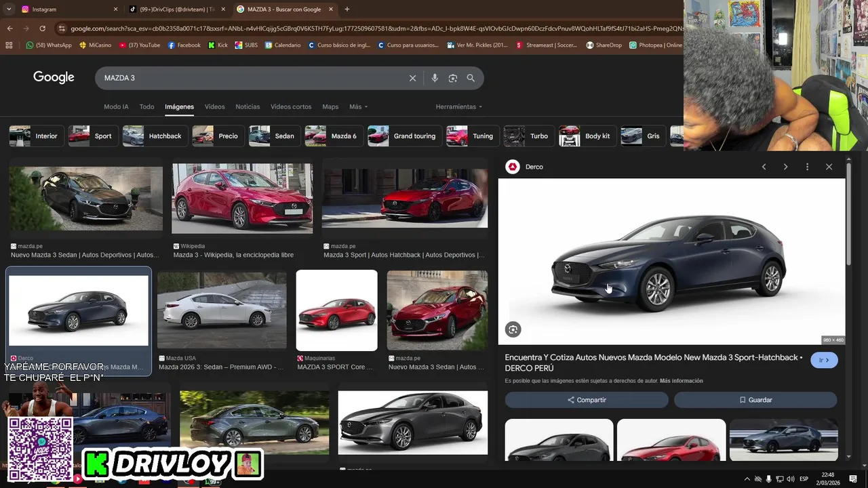Show previous image in preview panel
Viewport: 868px width, 488px height.
(764, 167)
